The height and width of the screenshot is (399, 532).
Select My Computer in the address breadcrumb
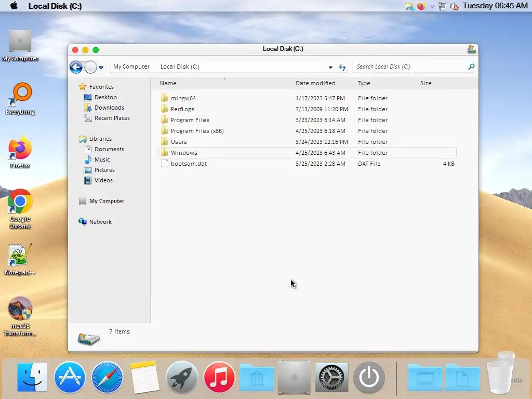pos(131,66)
